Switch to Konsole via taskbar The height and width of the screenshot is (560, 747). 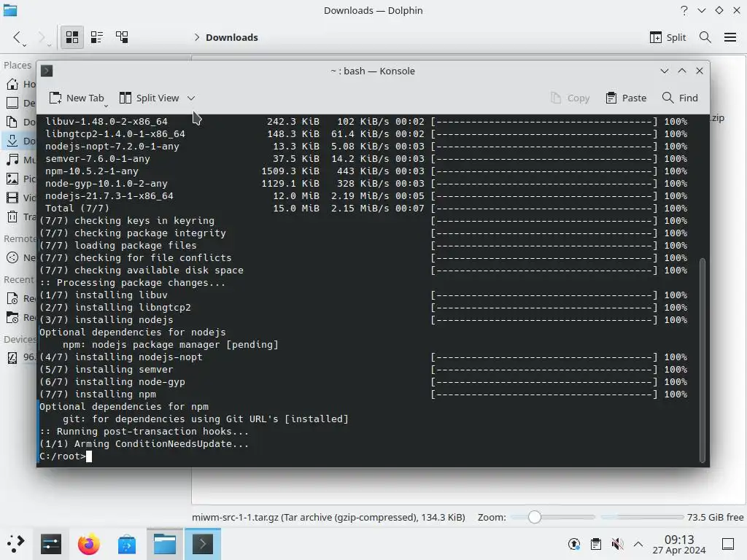(203, 544)
